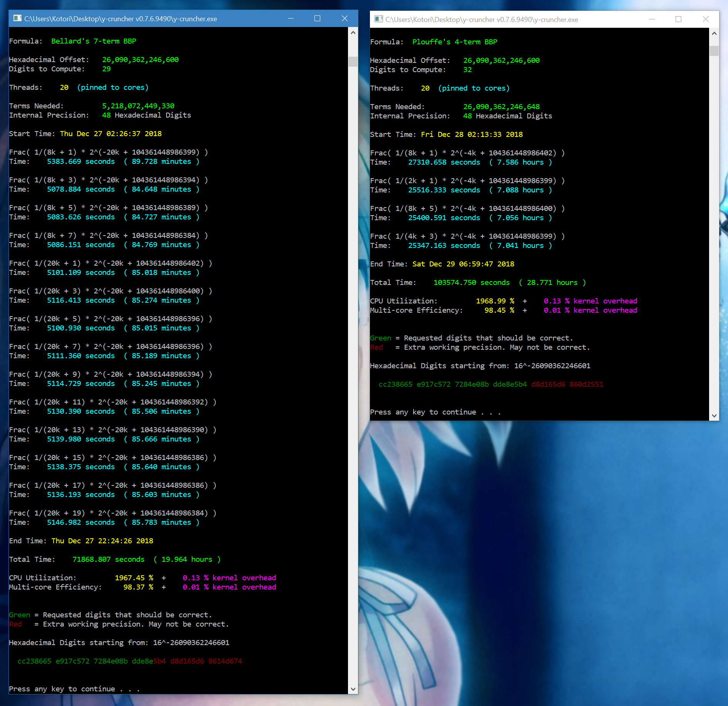Close the Bellard's 7-term BBP console window
The image size is (728, 706).
pos(345,19)
